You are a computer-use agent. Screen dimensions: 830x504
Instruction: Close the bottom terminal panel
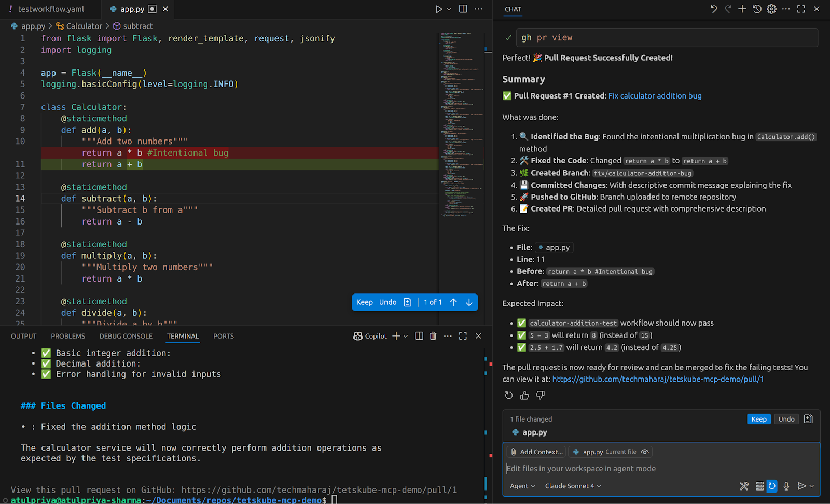478,336
